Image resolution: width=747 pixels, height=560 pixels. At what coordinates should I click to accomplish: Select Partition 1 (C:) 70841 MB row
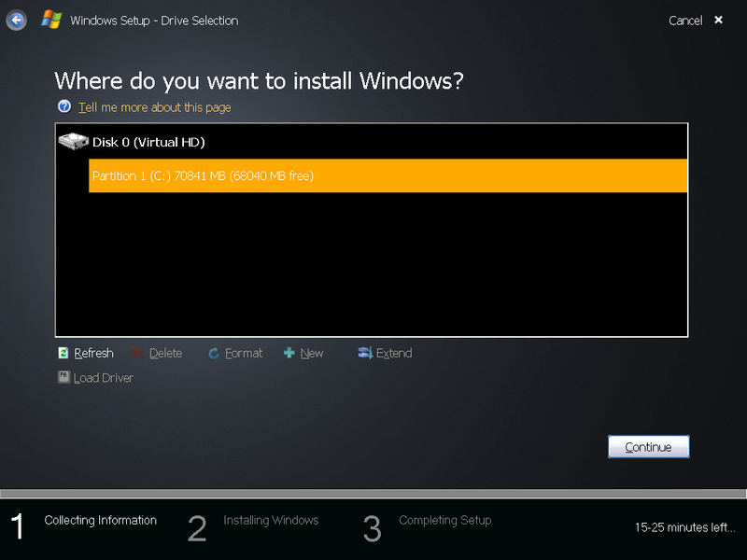[388, 175]
